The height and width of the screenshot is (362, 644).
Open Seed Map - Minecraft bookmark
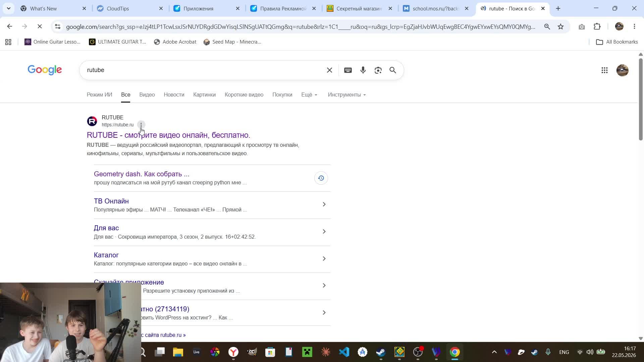[x=232, y=42]
